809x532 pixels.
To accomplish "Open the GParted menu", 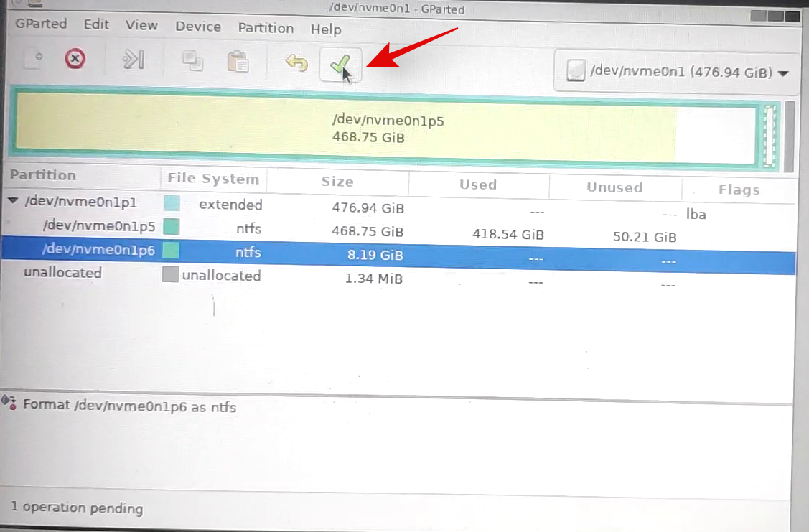I will click(x=41, y=24).
